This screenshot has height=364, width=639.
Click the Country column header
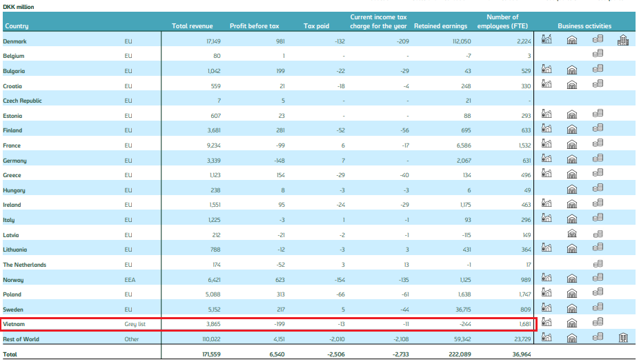(x=17, y=26)
